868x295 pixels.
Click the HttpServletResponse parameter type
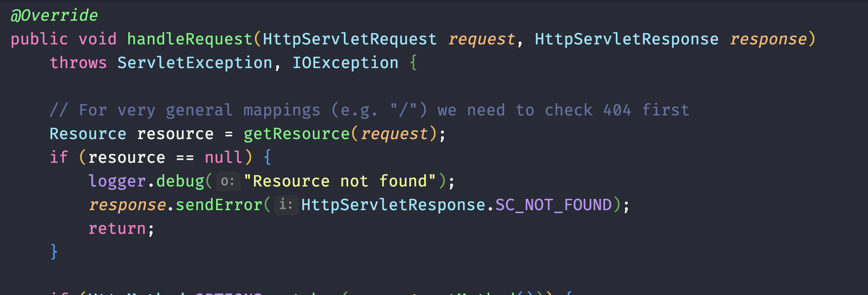point(626,39)
